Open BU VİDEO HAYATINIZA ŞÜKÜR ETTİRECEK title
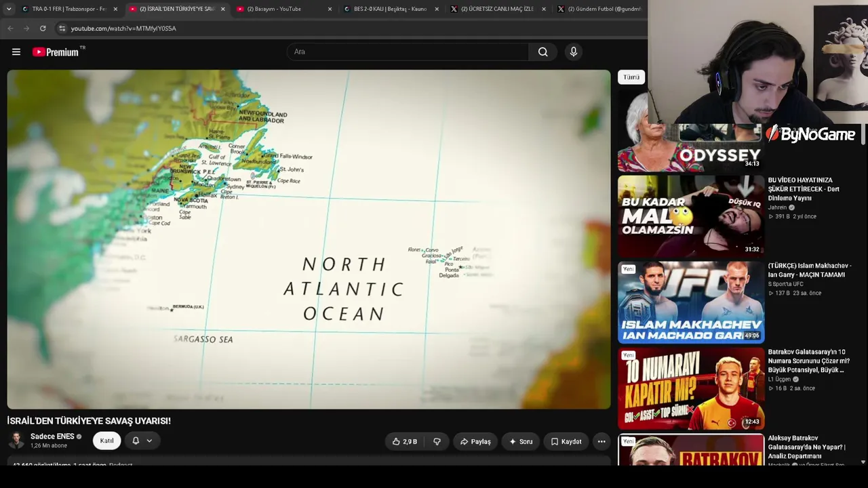 (804, 189)
